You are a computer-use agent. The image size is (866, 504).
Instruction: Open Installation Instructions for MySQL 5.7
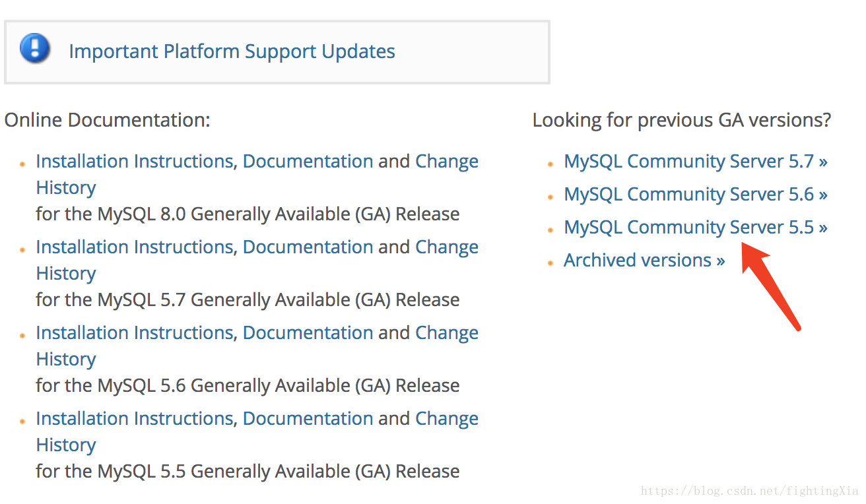click(x=135, y=247)
